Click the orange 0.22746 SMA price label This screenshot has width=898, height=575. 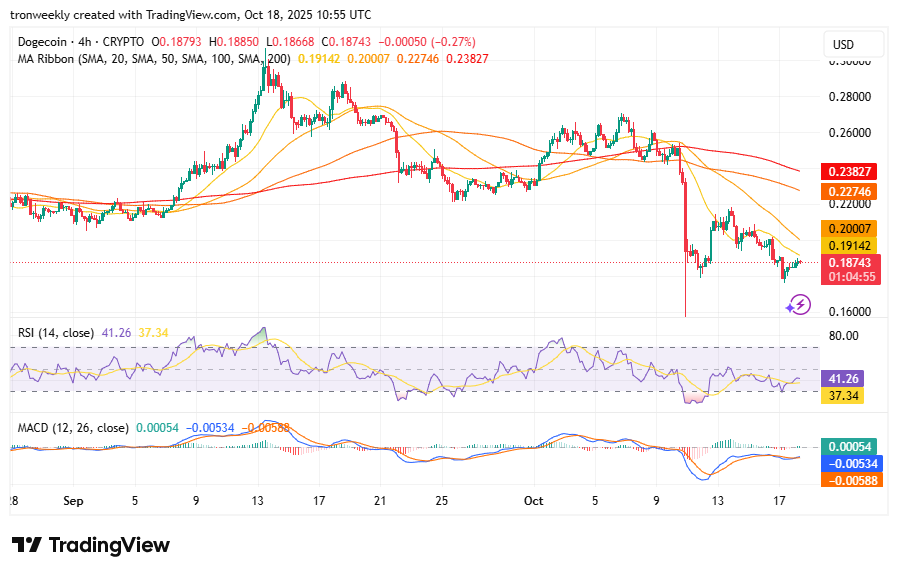click(848, 191)
